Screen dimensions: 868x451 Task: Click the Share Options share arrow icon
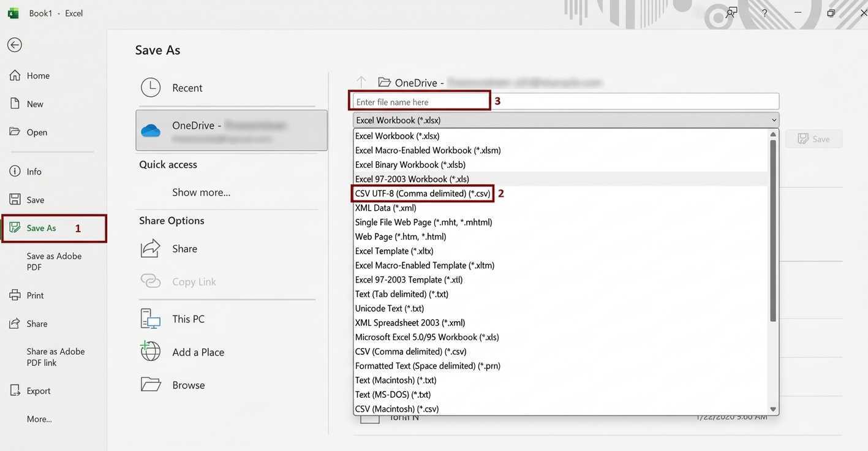(x=151, y=248)
